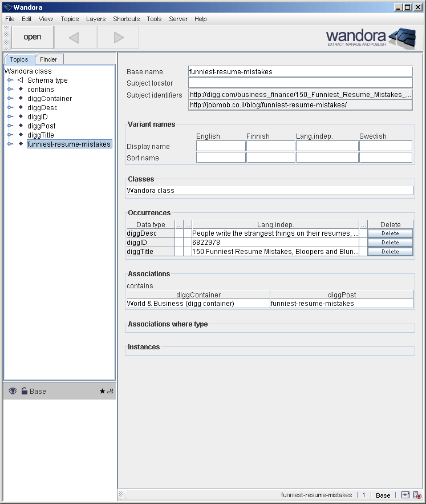The height and width of the screenshot is (504, 426).
Task: Expand the diggTitle tree node
Action: (x=10, y=135)
